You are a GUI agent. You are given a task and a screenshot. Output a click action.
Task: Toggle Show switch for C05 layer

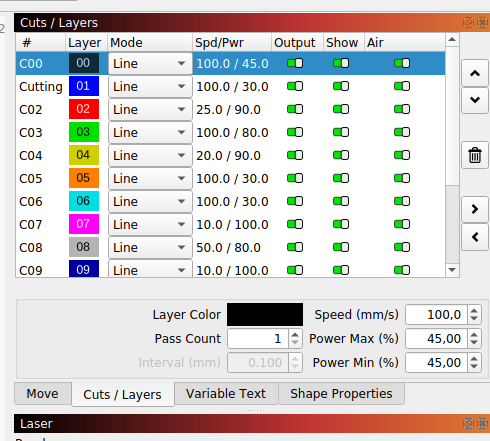(x=341, y=178)
